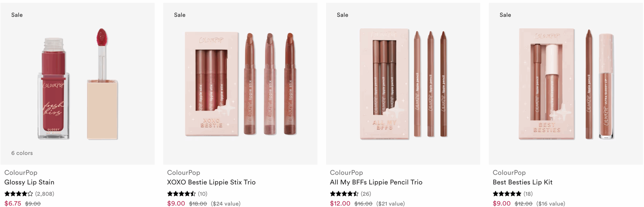
Task: Click the $12.00 sale price
Action: pyautogui.click(x=340, y=203)
